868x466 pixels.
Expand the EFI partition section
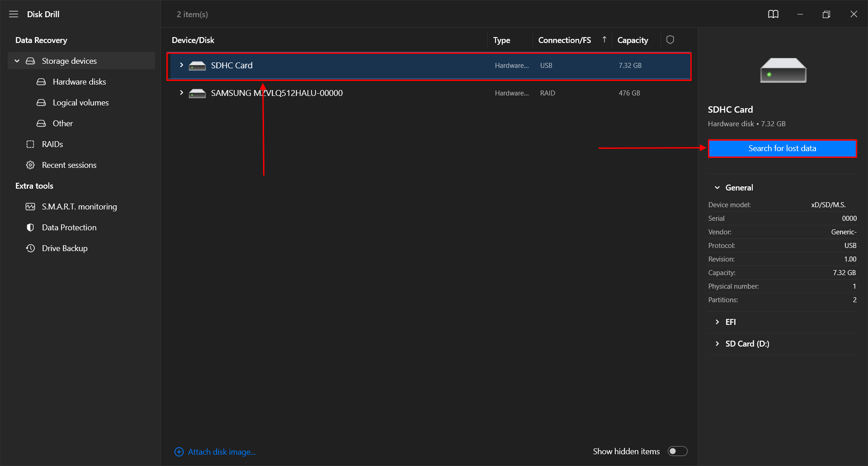click(x=717, y=322)
